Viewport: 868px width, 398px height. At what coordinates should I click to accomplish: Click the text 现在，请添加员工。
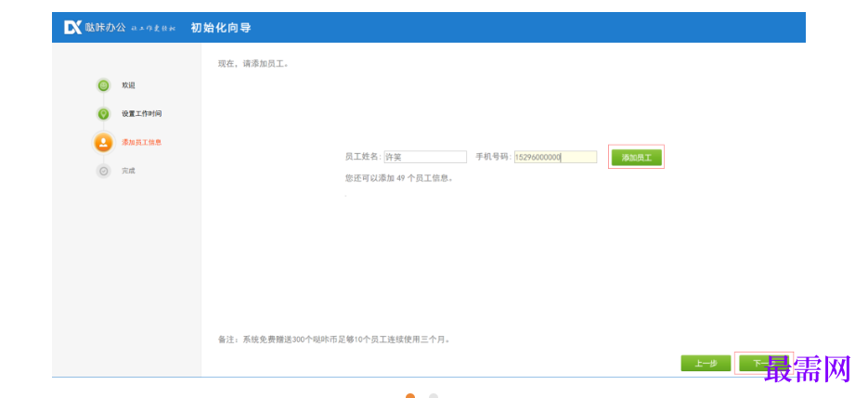(253, 64)
